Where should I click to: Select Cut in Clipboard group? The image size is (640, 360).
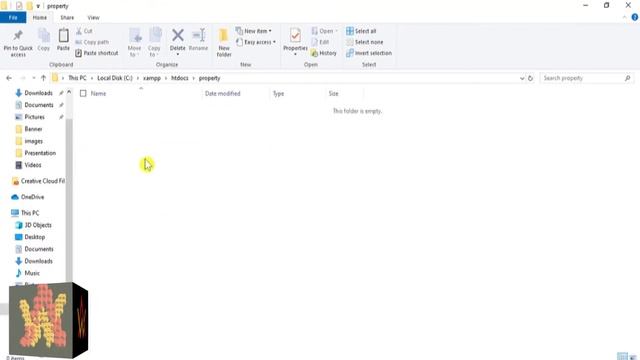(x=84, y=31)
